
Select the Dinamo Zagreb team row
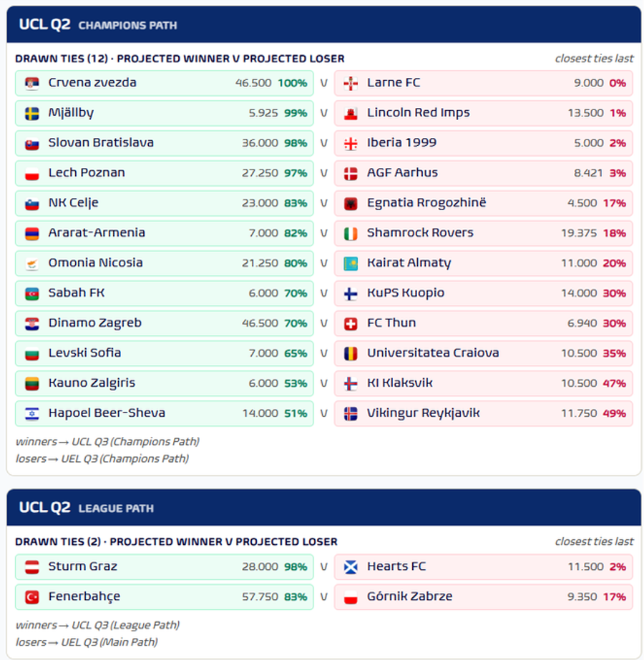coord(165,323)
